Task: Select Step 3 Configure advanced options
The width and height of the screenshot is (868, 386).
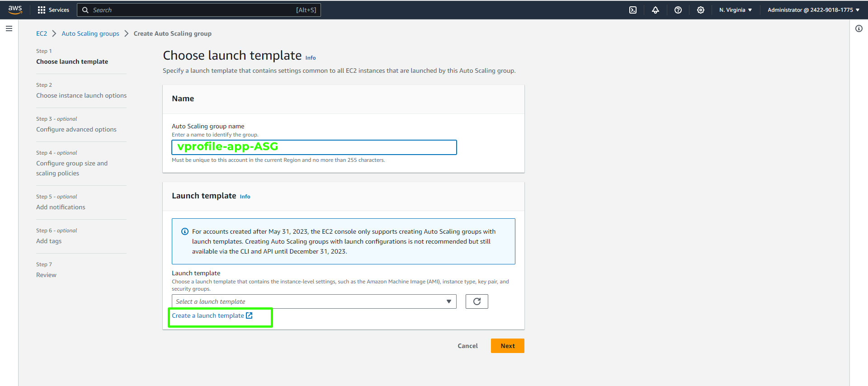Action: pyautogui.click(x=76, y=129)
